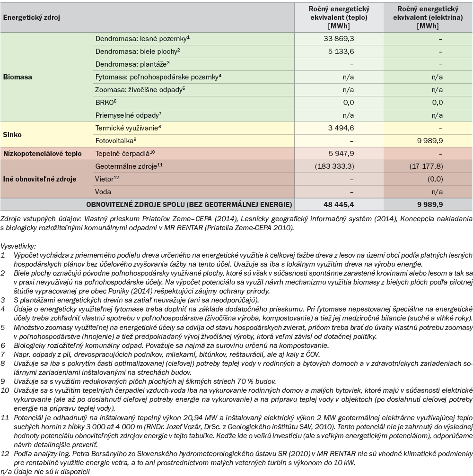Click total electricity value in the SPOLU row
This screenshot has width=473, height=476.
click(x=430, y=204)
